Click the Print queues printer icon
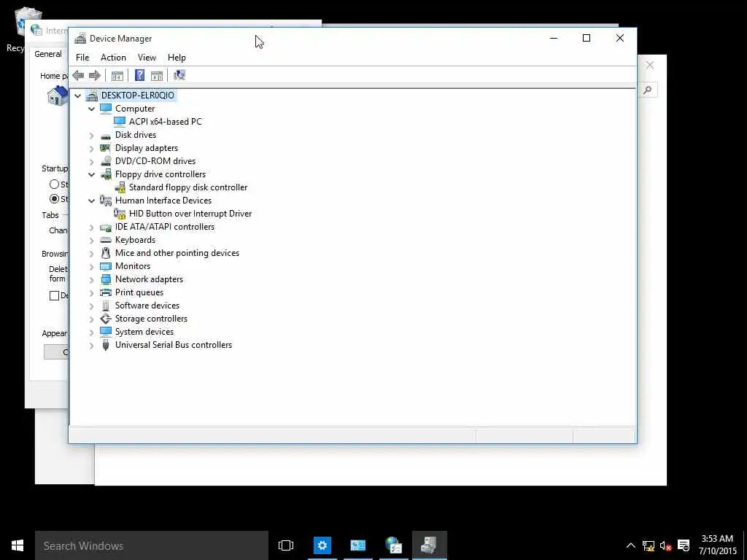This screenshot has width=747, height=560. click(x=106, y=292)
